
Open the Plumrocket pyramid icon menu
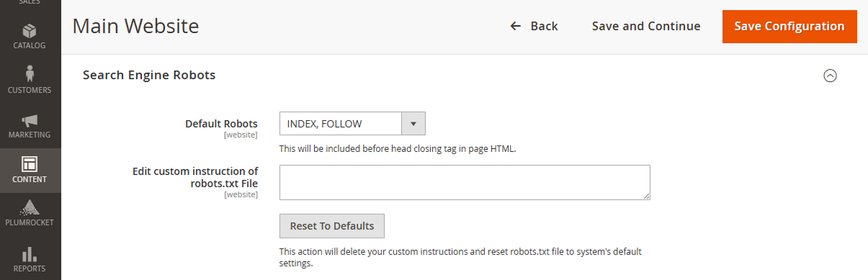coord(30,207)
